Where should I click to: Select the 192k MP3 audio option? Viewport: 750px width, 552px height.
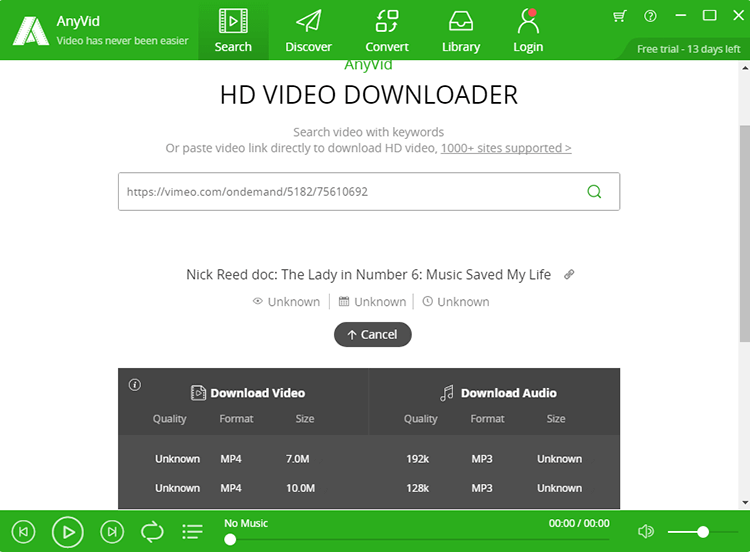click(494, 459)
